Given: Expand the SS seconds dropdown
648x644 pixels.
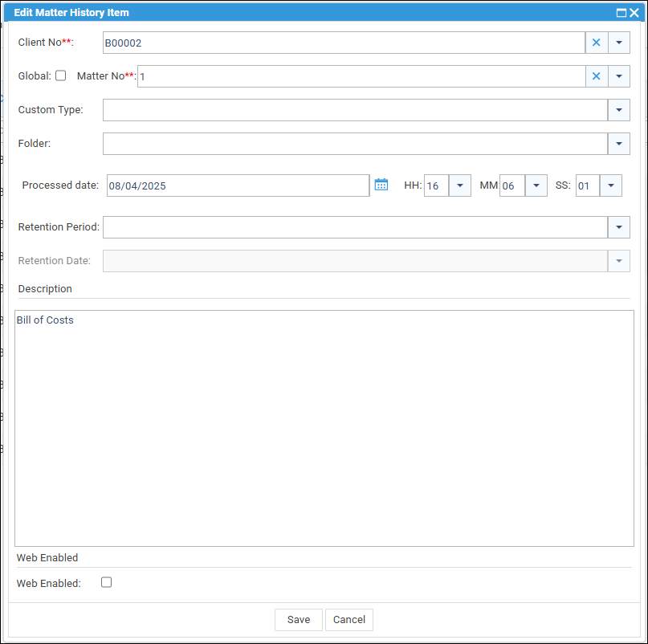Looking at the screenshot, I should [610, 185].
